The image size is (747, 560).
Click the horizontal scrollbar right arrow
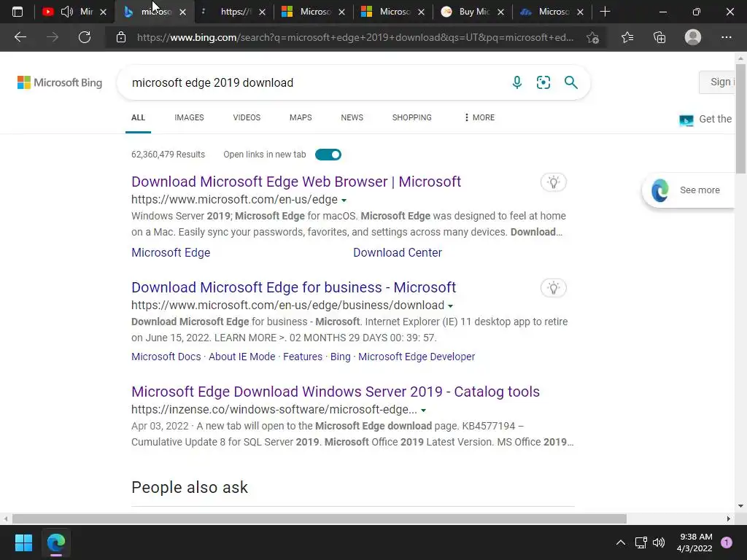(729, 518)
